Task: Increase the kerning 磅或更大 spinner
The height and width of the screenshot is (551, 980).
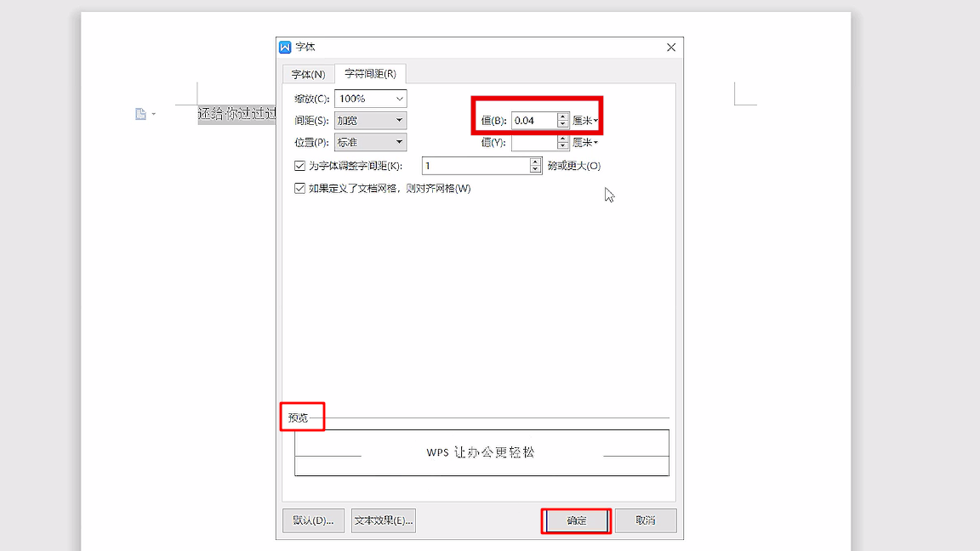Action: (535, 162)
